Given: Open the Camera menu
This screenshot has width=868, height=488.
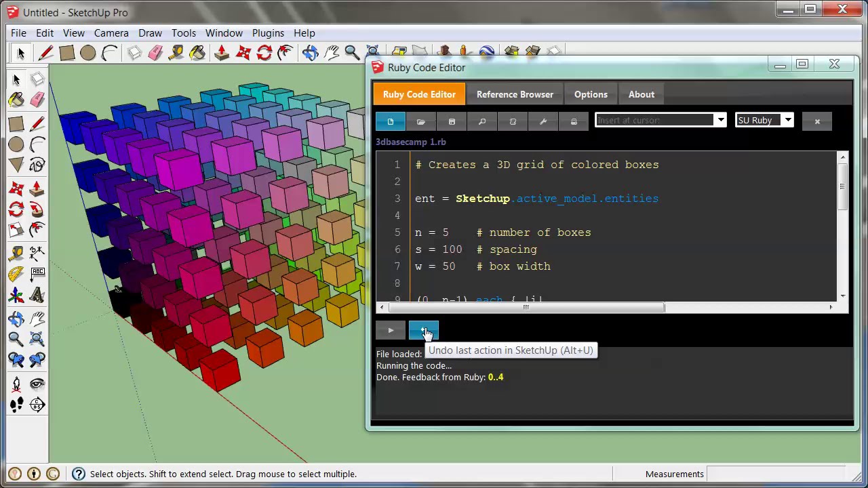Looking at the screenshot, I should [111, 33].
